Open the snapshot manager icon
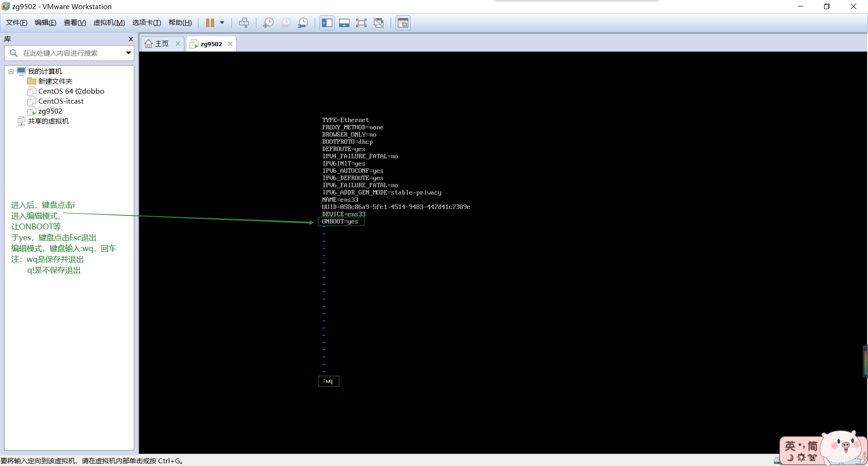868x466 pixels. tap(303, 23)
